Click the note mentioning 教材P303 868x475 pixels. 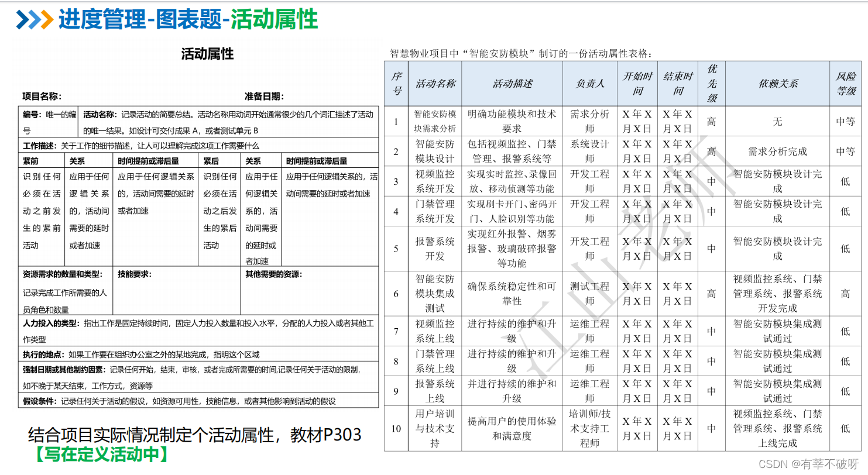(194, 435)
